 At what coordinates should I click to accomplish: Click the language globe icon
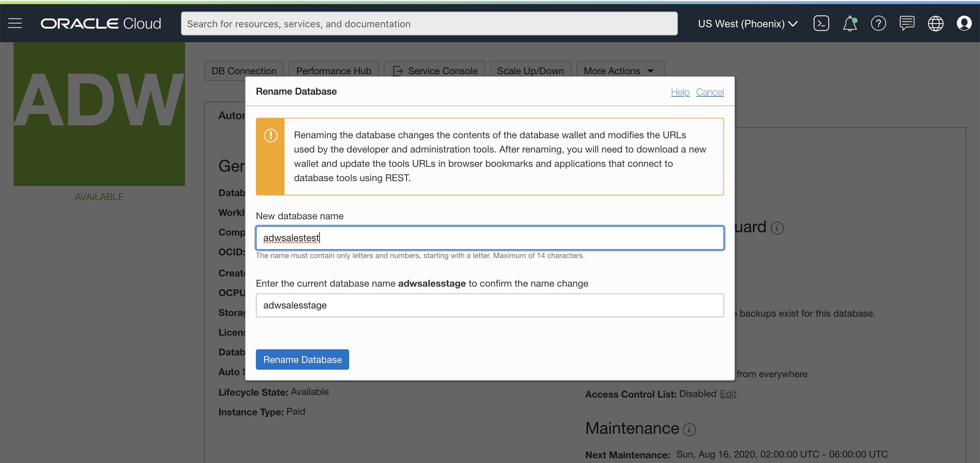935,23
